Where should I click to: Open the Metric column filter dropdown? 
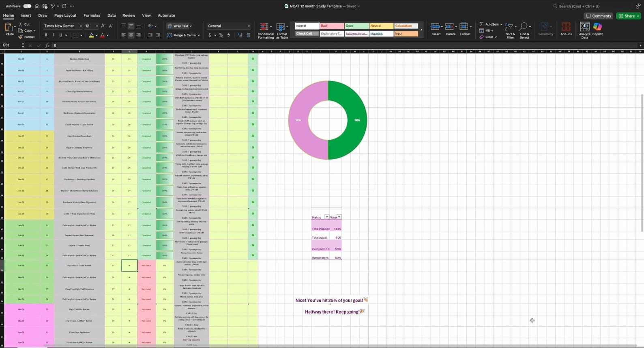(x=327, y=217)
